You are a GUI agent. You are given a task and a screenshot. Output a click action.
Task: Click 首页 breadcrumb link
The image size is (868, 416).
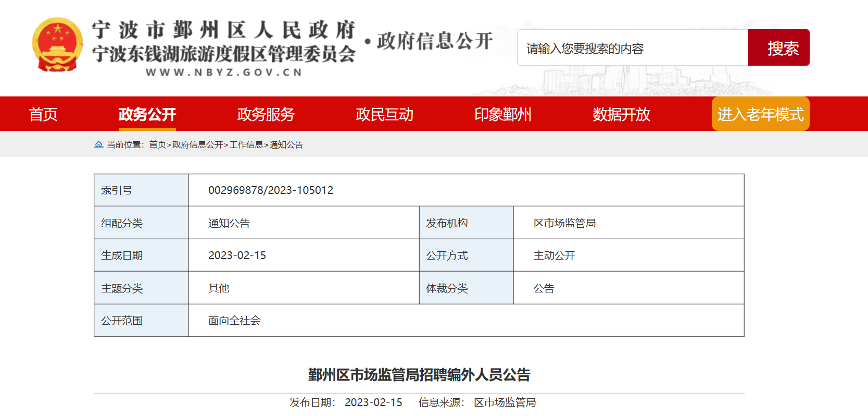pyautogui.click(x=157, y=144)
